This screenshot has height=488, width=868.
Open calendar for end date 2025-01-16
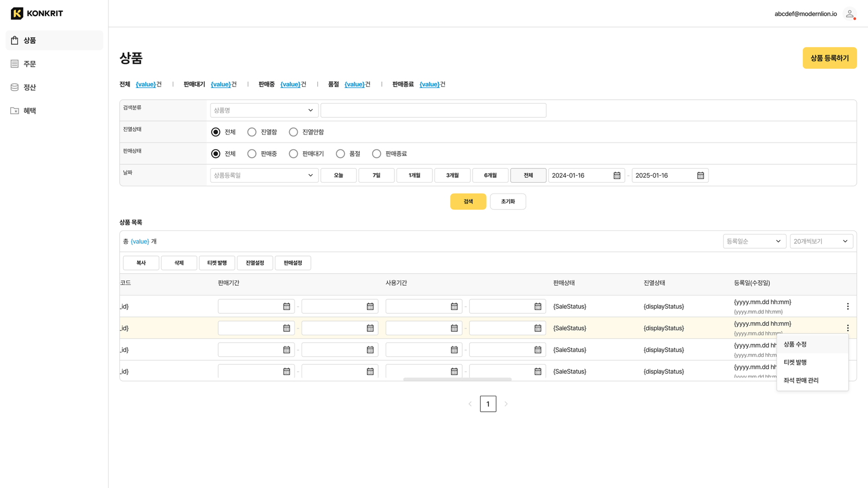[x=700, y=176]
